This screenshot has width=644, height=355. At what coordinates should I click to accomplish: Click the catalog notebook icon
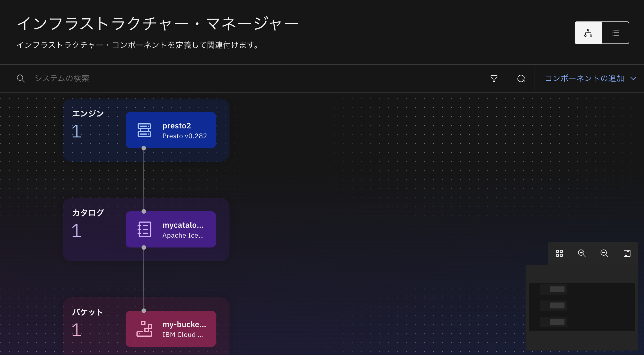tap(144, 229)
